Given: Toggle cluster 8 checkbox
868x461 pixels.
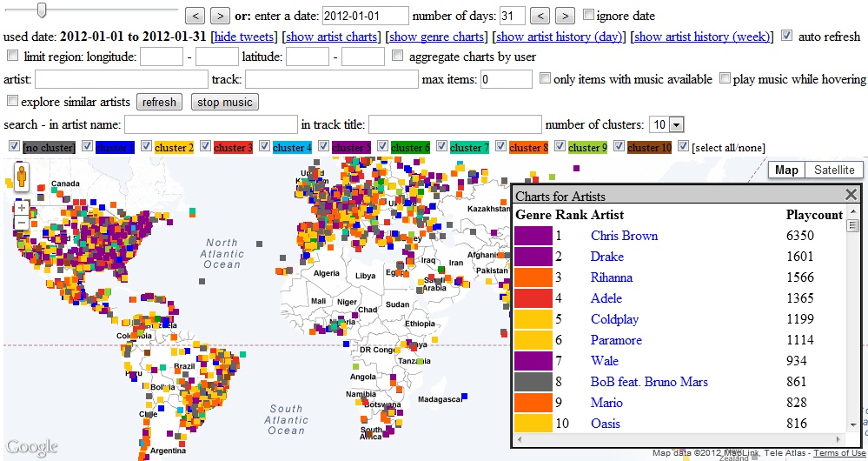Looking at the screenshot, I should 501,146.
